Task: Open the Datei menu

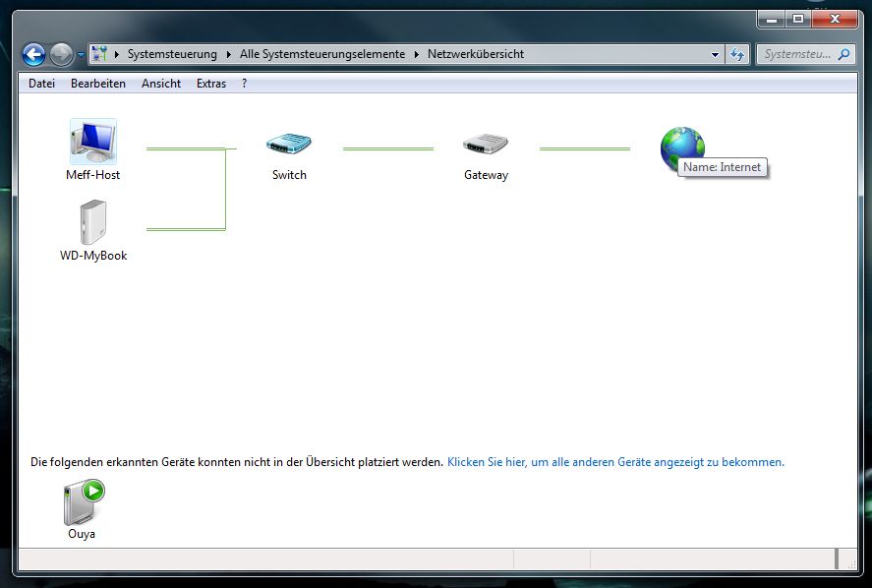Action: [x=41, y=84]
